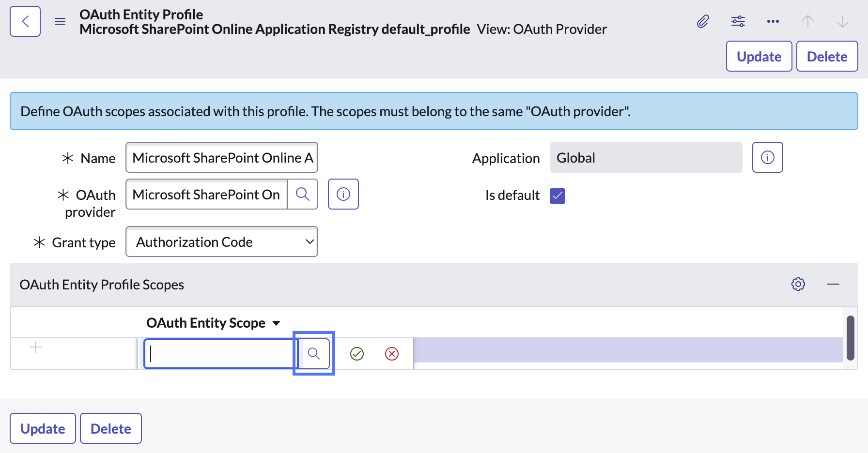This screenshot has height=453, width=868.
Task: Show Application info icon next to Global
Action: tap(768, 157)
